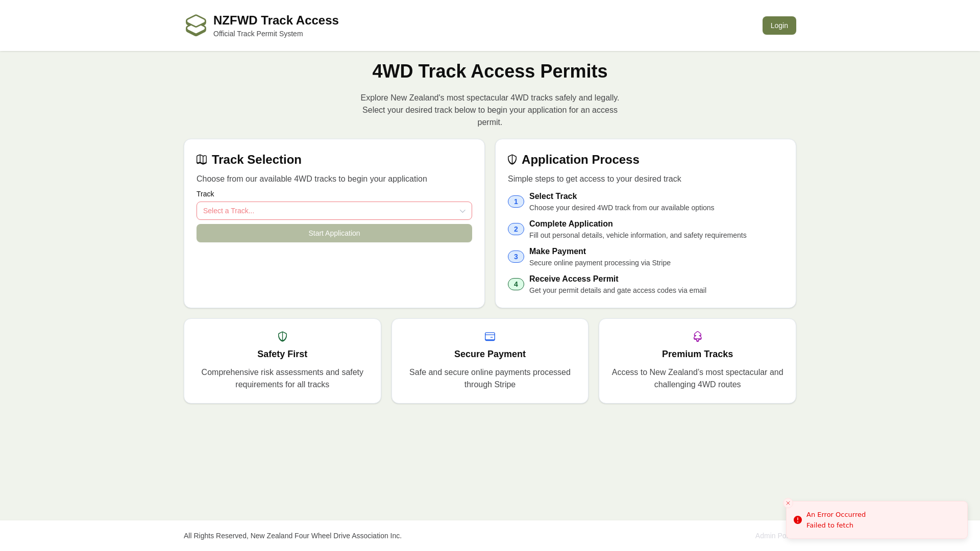
Task: Click 'Access to New Zealand's most spectacular' description
Action: pos(698,379)
